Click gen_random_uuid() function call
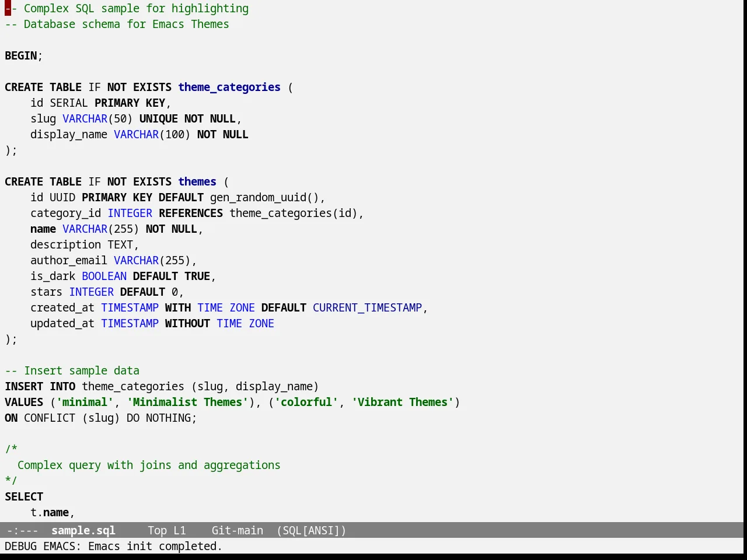Viewport: 747px width, 560px height. [265, 197]
